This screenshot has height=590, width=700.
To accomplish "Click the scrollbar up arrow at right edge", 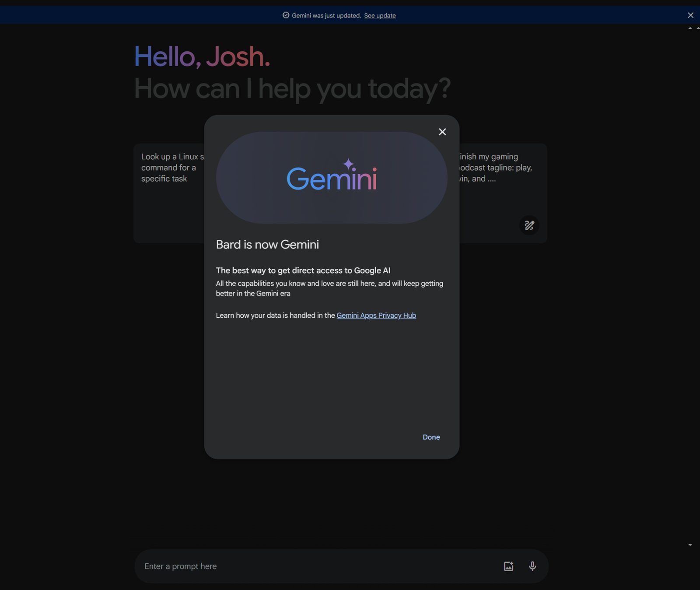I will click(x=690, y=28).
